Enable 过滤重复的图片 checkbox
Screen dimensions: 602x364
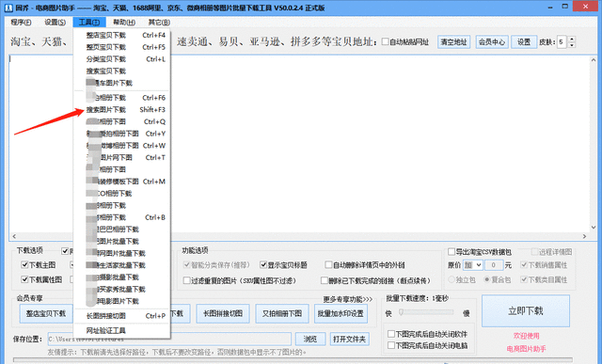[186, 280]
